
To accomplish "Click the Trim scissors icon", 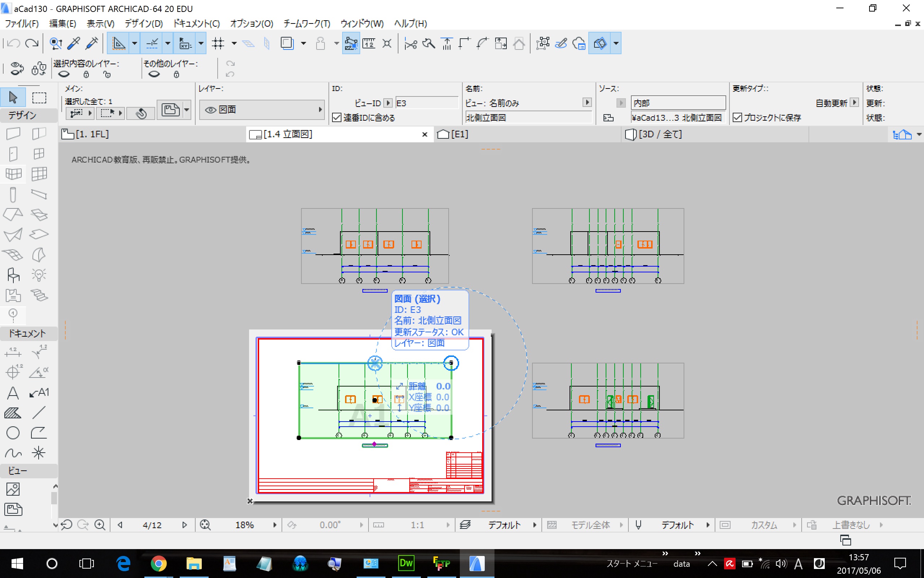I will click(x=411, y=44).
